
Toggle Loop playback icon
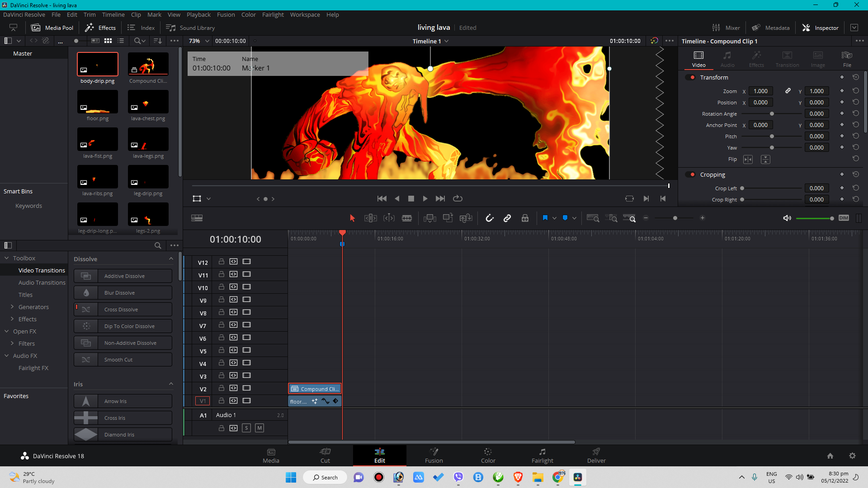[x=458, y=199]
